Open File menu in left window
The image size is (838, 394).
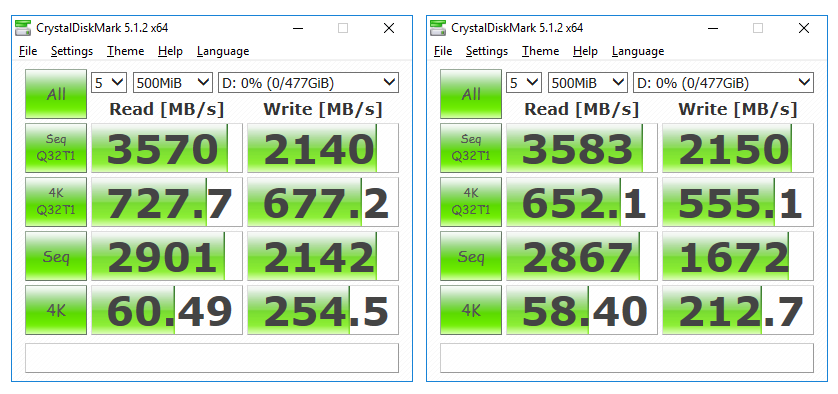[x=28, y=51]
